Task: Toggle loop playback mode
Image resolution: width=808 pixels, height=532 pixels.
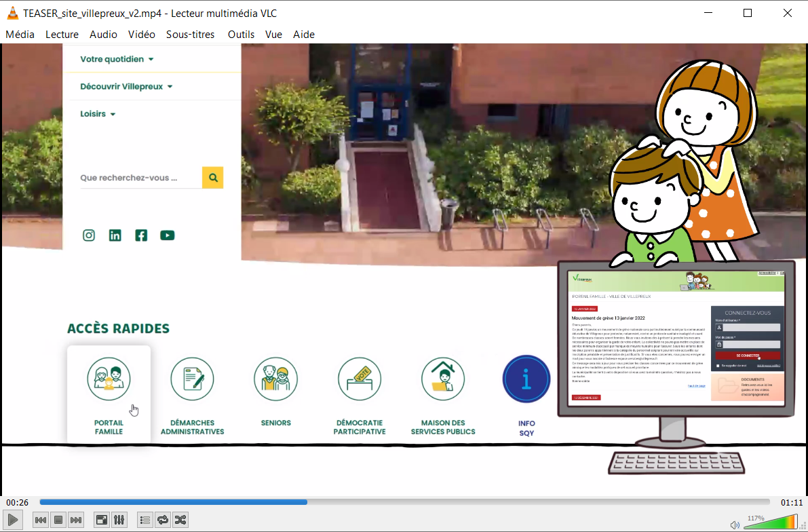Action: coord(163,520)
